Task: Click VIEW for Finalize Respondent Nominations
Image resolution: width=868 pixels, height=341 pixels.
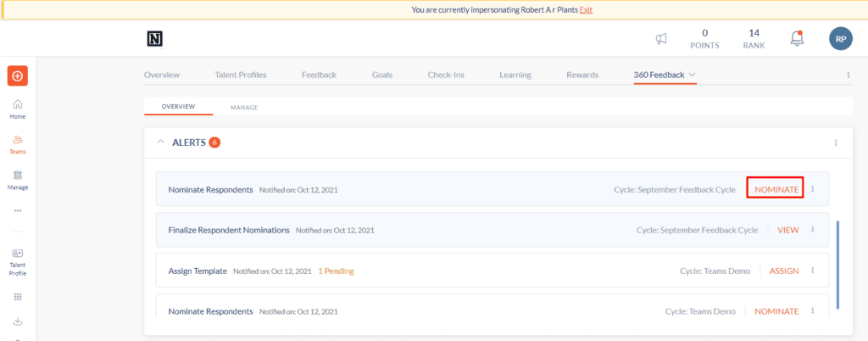Action: click(x=788, y=230)
